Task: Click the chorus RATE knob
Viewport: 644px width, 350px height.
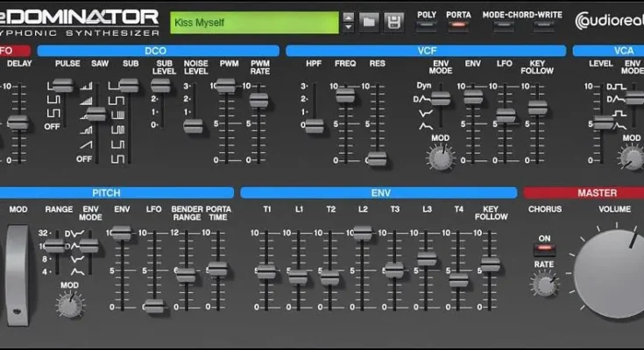Action: point(545,284)
